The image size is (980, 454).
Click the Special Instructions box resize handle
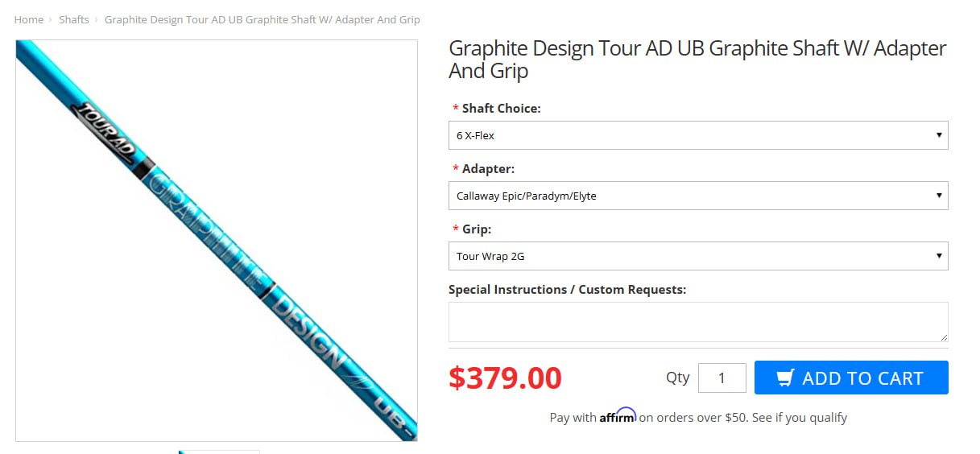point(943,336)
